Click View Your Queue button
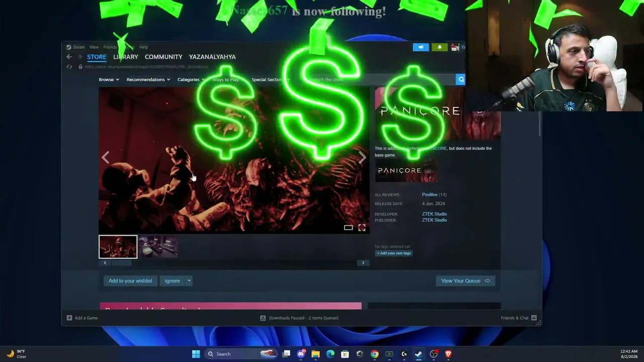Viewport: 644px width, 362px height. coord(465,281)
